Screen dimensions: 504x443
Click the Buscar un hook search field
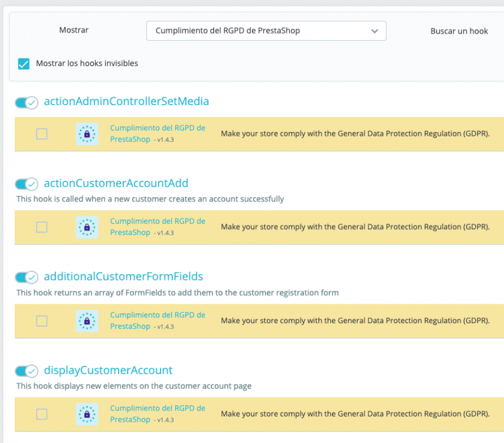[459, 31]
